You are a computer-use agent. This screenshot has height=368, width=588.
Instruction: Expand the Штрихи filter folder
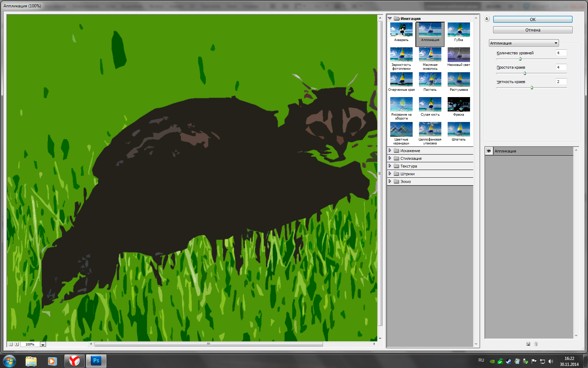(390, 173)
